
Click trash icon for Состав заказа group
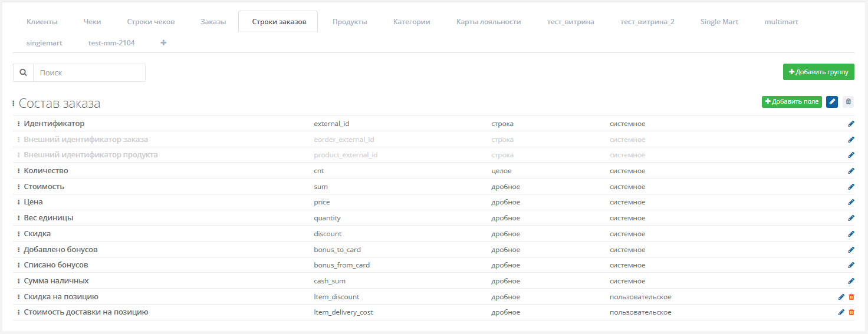point(848,102)
